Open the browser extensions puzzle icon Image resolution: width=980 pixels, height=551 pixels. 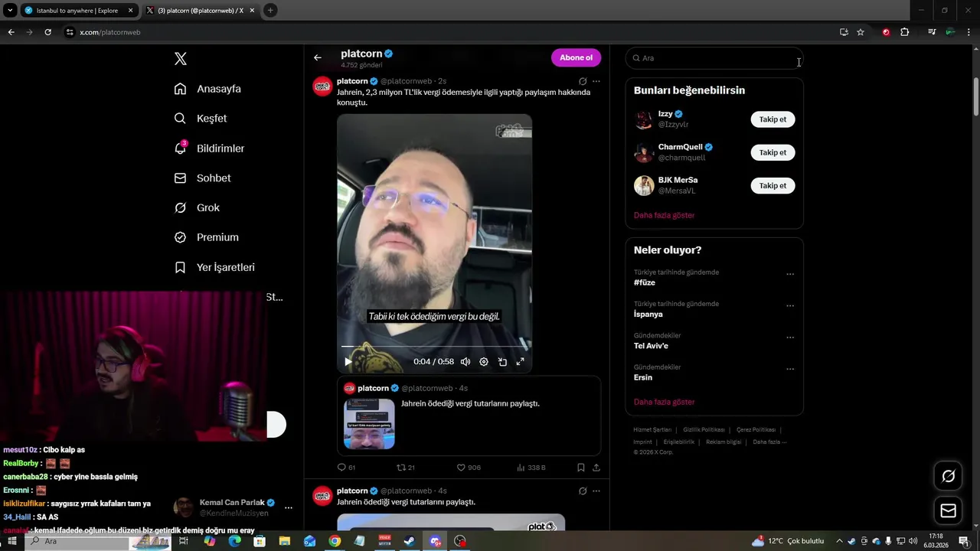pyautogui.click(x=905, y=32)
